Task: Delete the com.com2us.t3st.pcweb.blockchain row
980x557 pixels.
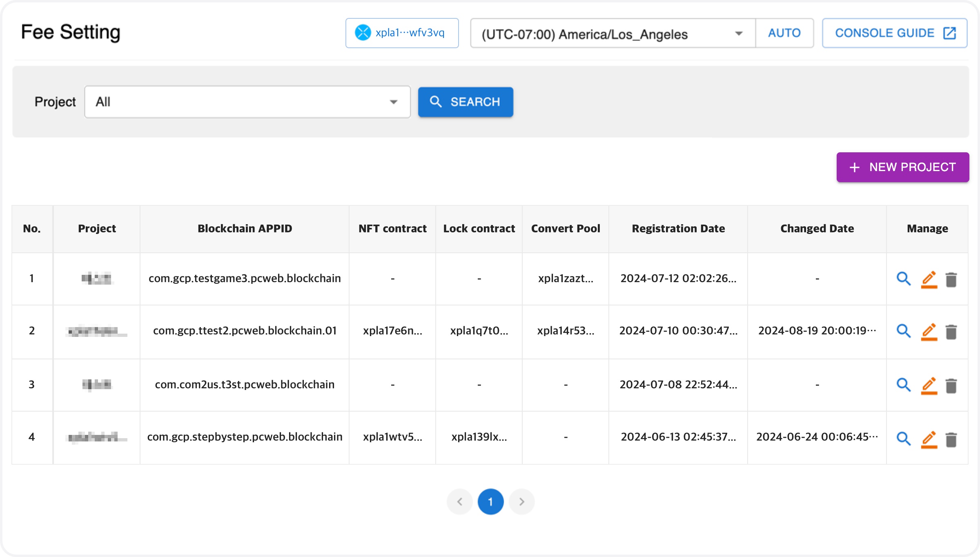Action: click(x=951, y=385)
